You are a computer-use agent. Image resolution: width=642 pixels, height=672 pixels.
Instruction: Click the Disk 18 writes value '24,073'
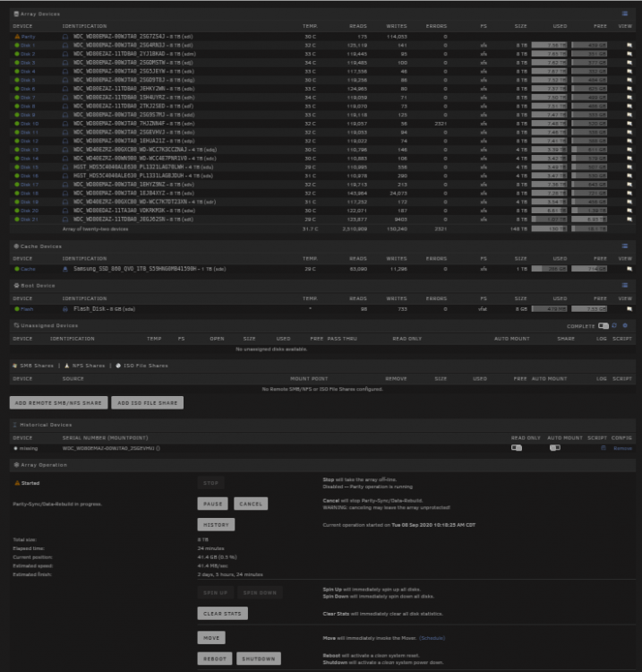398,194
